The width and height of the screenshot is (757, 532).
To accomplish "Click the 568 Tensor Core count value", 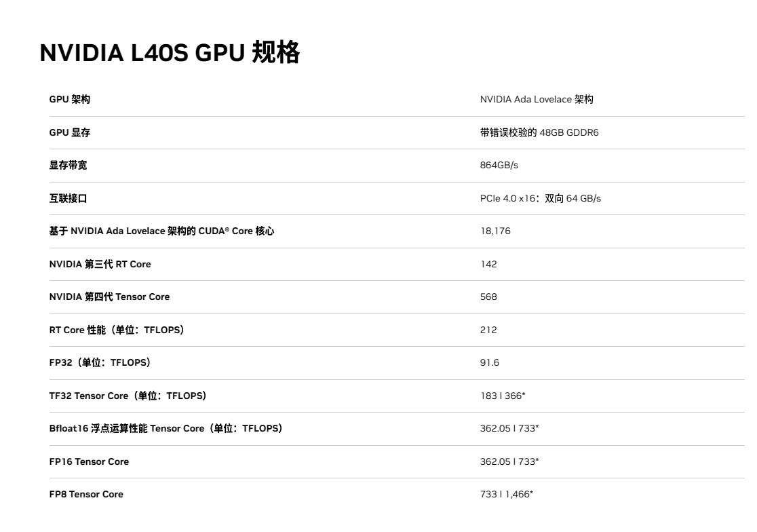I will coord(489,297).
